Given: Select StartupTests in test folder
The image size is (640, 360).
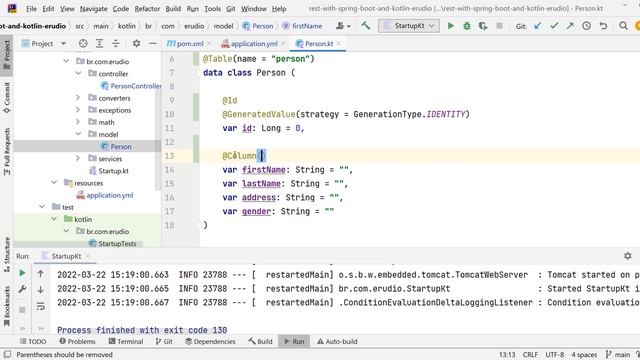Looking at the screenshot, I should [113, 243].
